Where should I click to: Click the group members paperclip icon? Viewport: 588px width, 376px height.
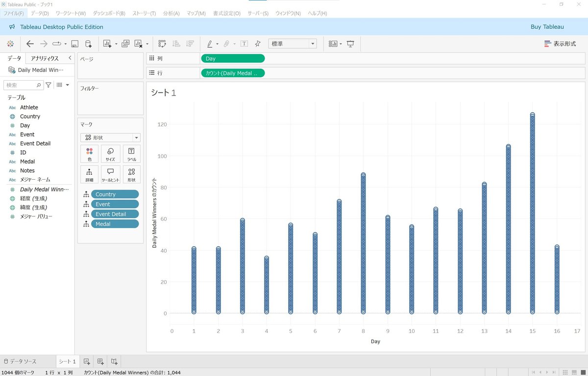tap(226, 44)
